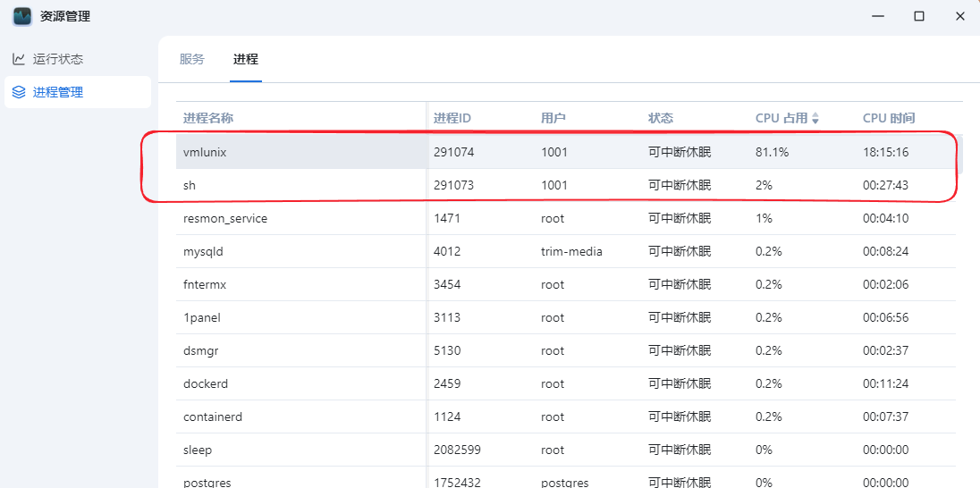Click the CPU 时间 column header
Viewport: 980px width, 488px height.
(x=889, y=118)
